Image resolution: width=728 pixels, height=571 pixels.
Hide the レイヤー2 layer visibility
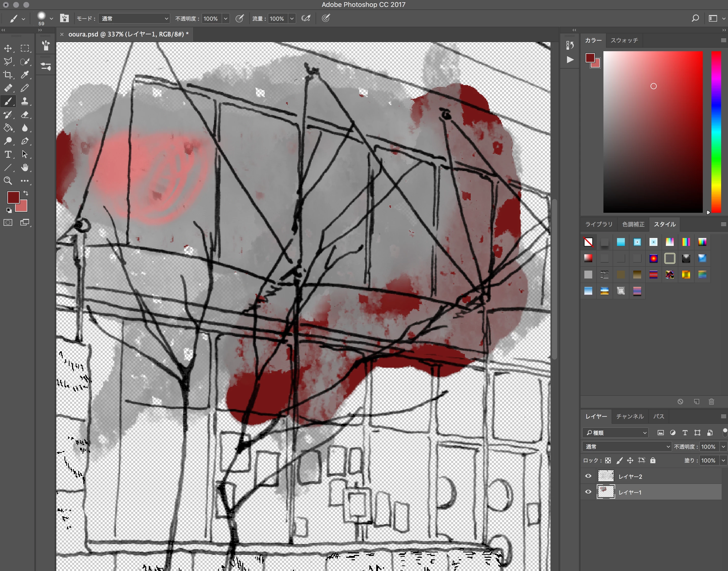pos(588,476)
